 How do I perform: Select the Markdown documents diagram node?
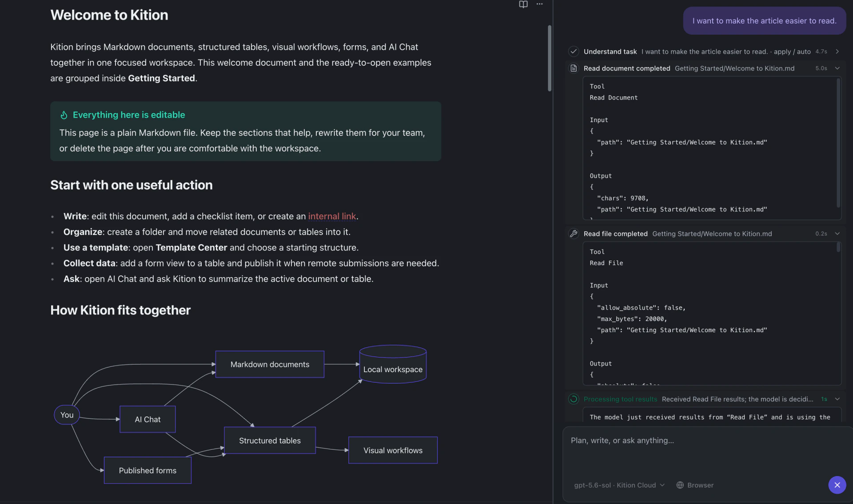(x=270, y=365)
